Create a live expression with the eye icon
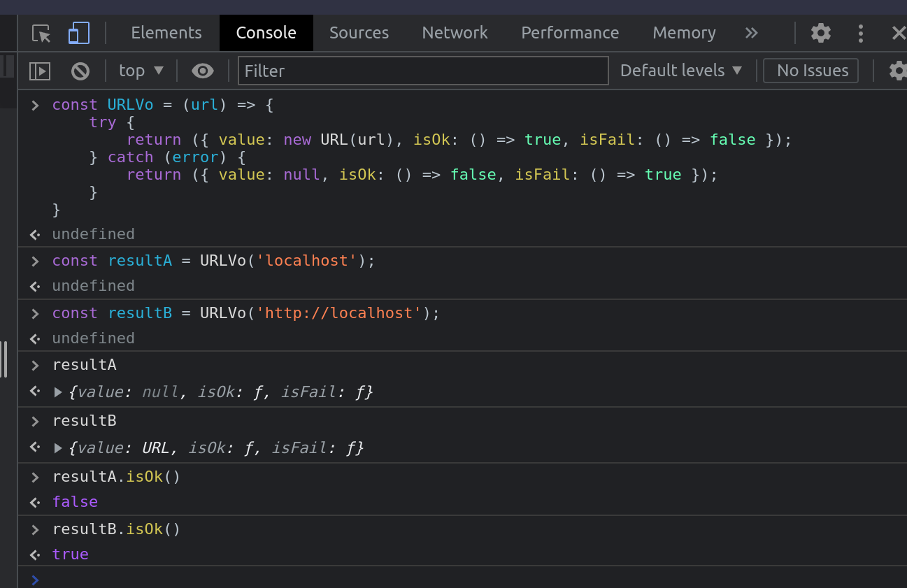Screen dimensions: 907x588 point(202,70)
